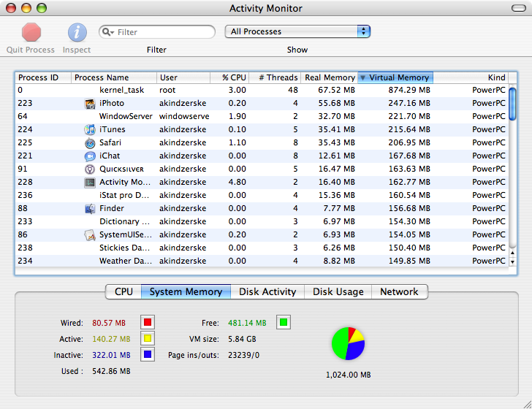
Task: Select the Stickies Da... process row
Action: point(262,248)
